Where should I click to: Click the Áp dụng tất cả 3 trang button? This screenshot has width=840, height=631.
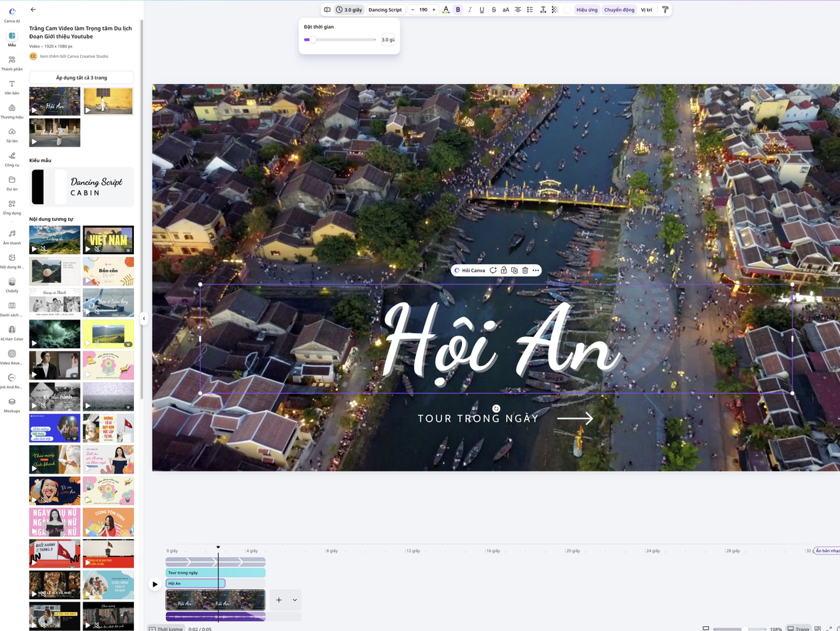[x=81, y=78]
